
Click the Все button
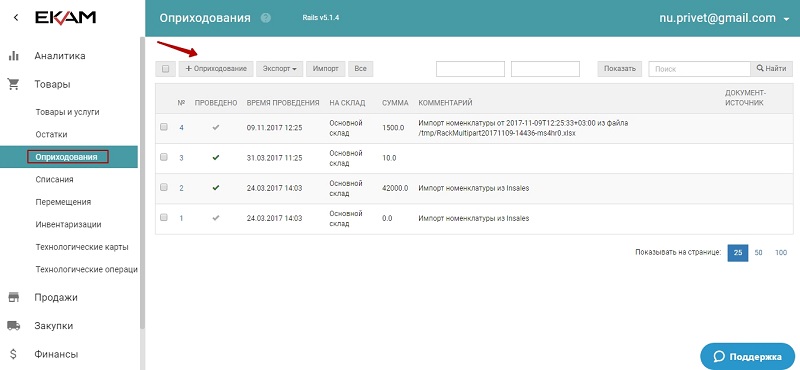tap(360, 69)
